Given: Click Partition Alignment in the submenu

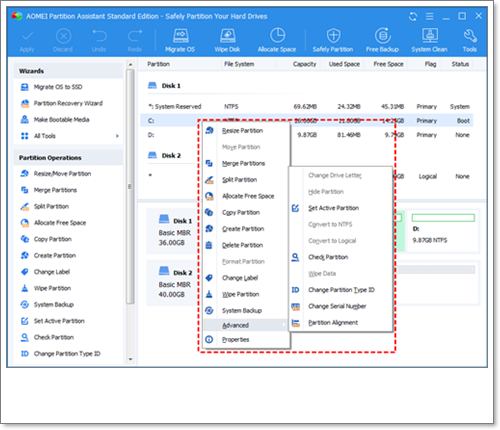Looking at the screenshot, I should 340,322.
